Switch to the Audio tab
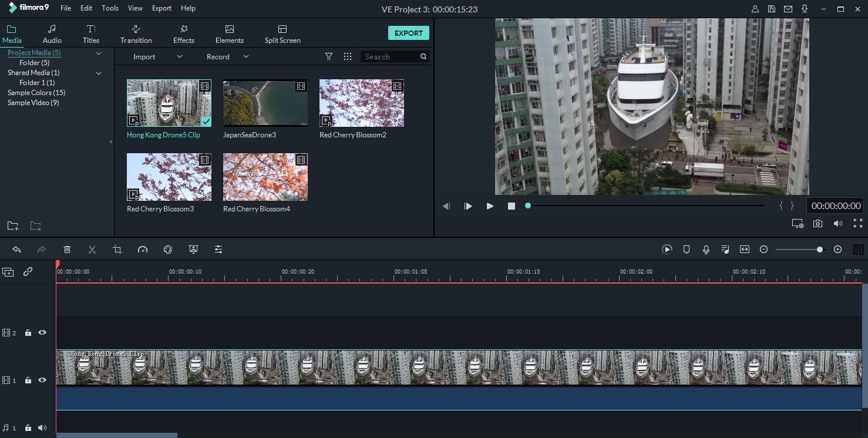Image resolution: width=868 pixels, height=438 pixels. coord(52,32)
